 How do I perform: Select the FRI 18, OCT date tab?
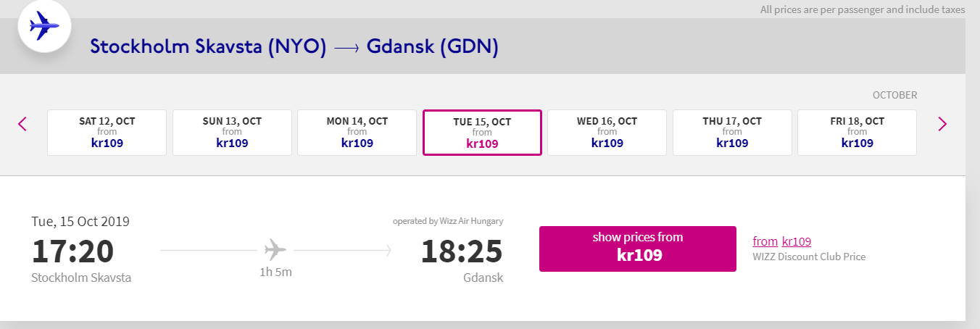tap(857, 133)
